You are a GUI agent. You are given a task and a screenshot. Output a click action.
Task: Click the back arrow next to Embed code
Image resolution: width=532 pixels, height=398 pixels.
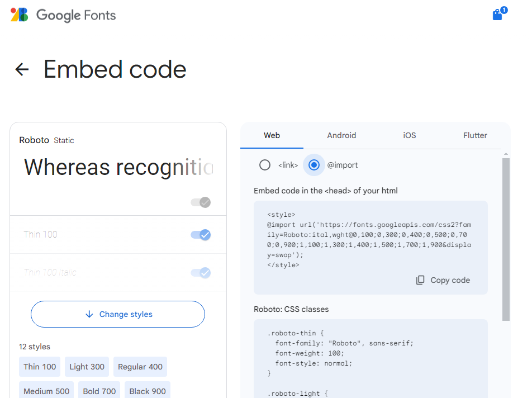(21, 69)
